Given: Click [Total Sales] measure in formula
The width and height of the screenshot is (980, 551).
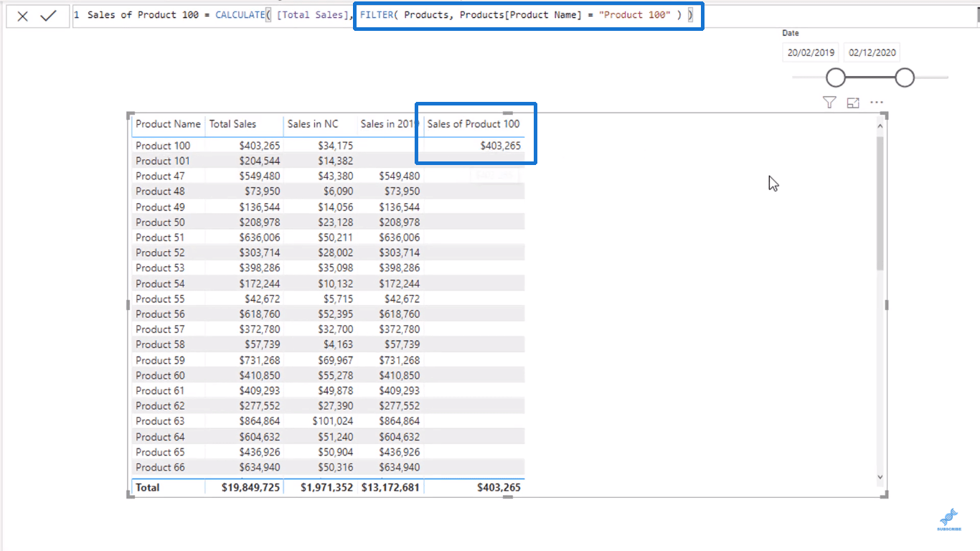Looking at the screenshot, I should 313,15.
